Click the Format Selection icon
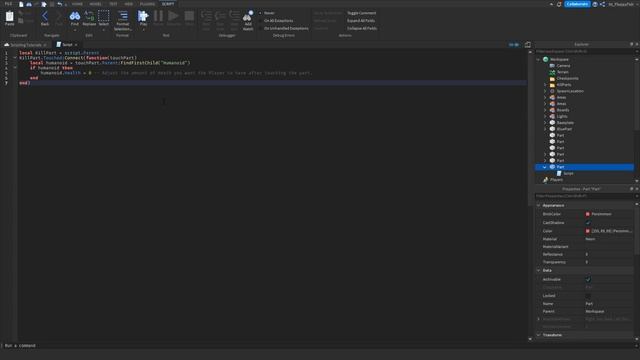 [x=122, y=16]
